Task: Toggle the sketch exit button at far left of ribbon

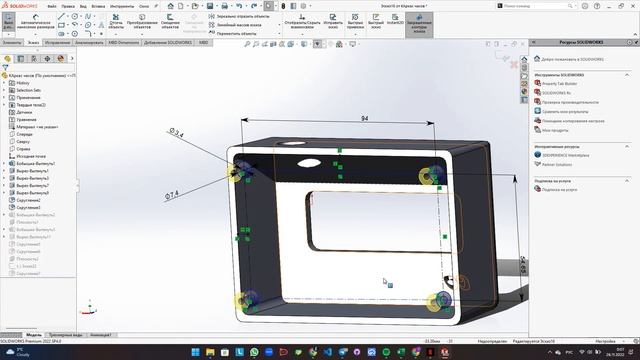Action: click(x=9, y=22)
